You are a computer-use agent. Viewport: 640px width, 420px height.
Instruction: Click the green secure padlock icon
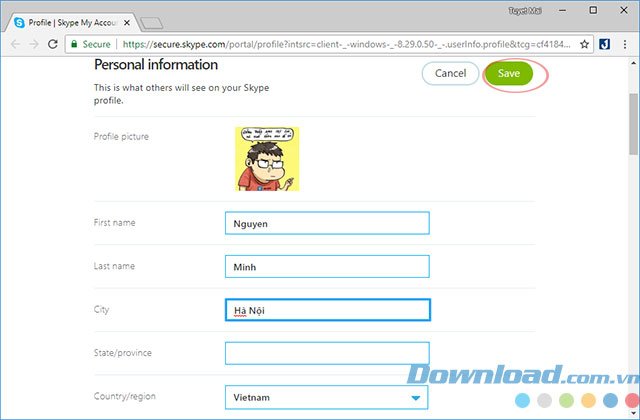[74, 44]
